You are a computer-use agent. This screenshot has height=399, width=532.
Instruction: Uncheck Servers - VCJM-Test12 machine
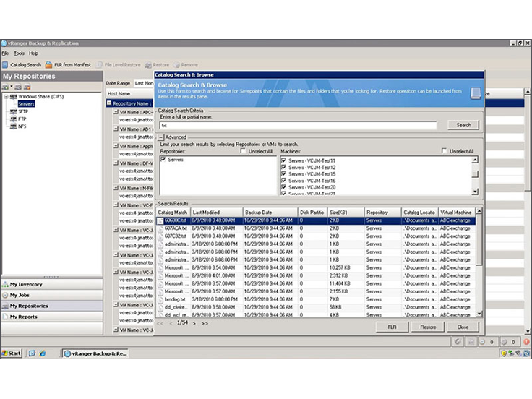(283, 167)
